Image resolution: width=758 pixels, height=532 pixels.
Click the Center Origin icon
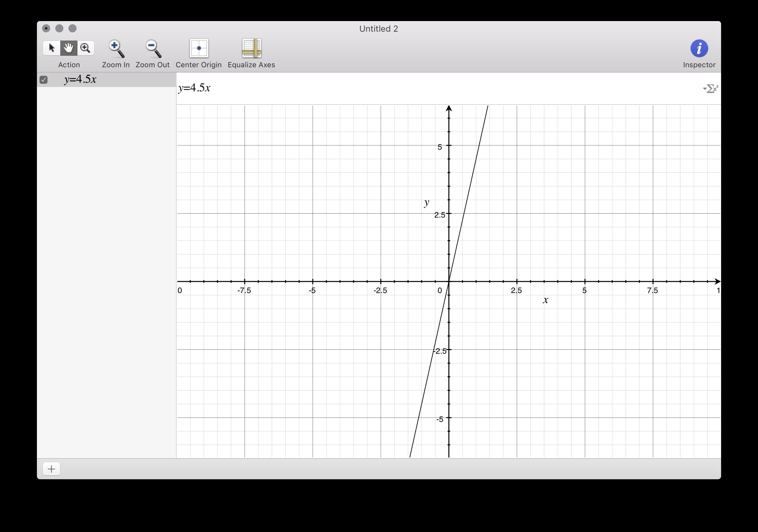tap(199, 48)
